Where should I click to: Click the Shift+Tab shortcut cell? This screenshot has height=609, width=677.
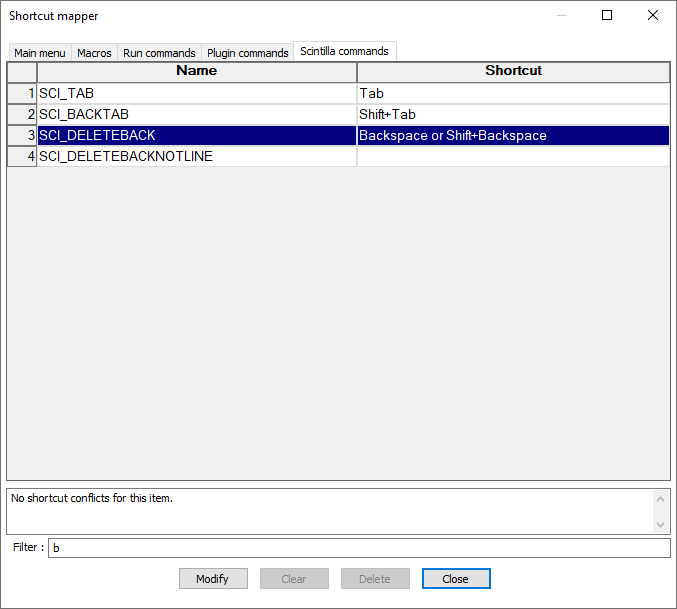tap(513, 114)
